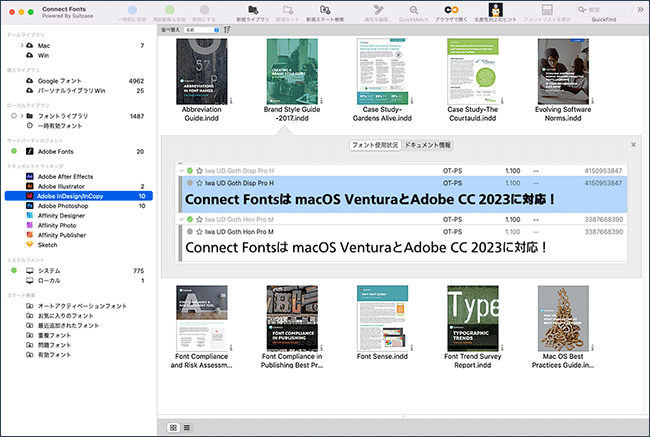Toggle gray status dot on Hon Pro M font
Image resolution: width=650 pixels, height=437 pixels.
(x=190, y=232)
